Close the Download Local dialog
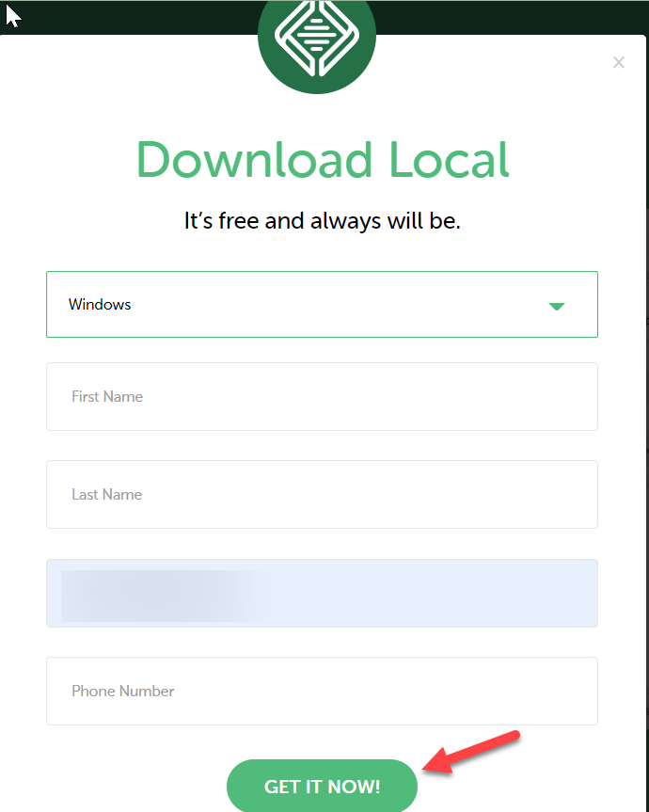The image size is (649, 812). click(619, 63)
